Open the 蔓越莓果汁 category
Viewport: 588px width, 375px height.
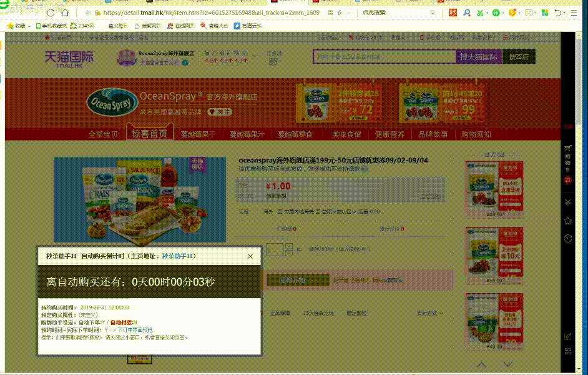click(x=247, y=134)
